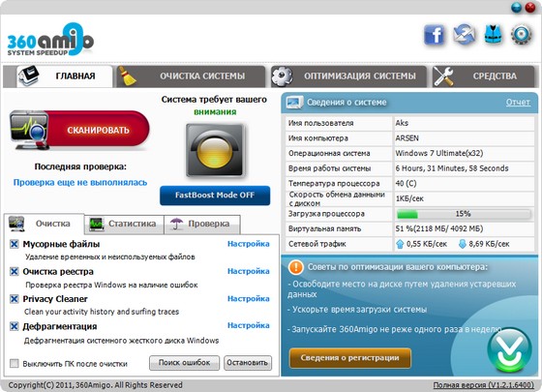The image size is (542, 392).
Task: Open the ОПТИМИЗАЦИЯ СИСТЕМЫ tab
Action: click(348, 76)
